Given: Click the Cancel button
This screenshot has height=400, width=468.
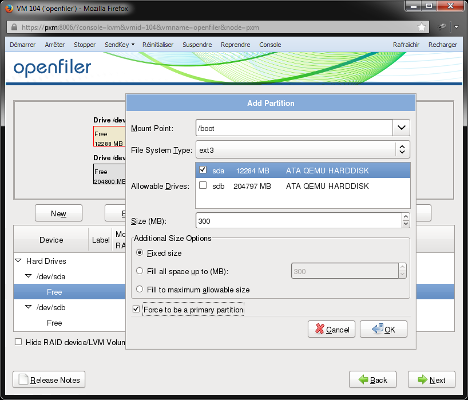Looking at the screenshot, I should point(332,329).
